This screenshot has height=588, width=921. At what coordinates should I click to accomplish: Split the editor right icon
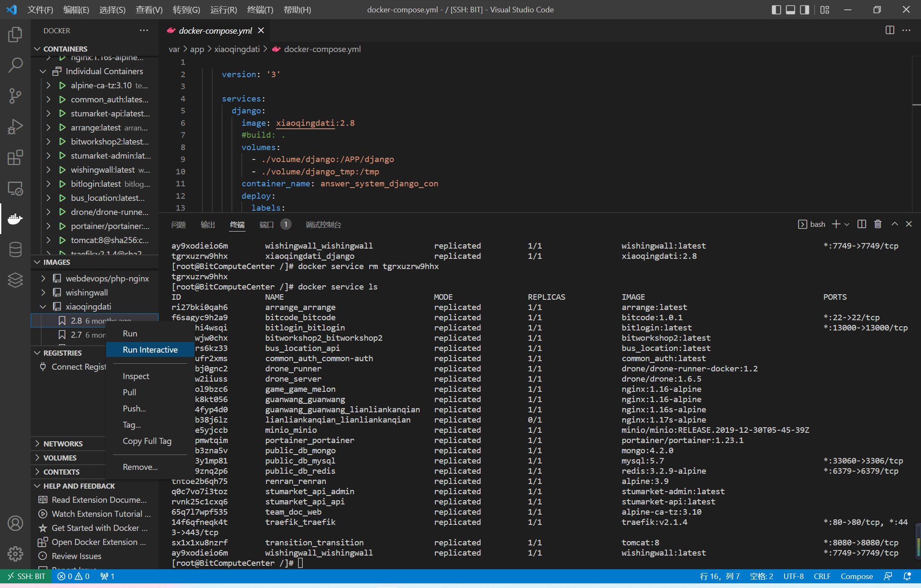tap(890, 30)
